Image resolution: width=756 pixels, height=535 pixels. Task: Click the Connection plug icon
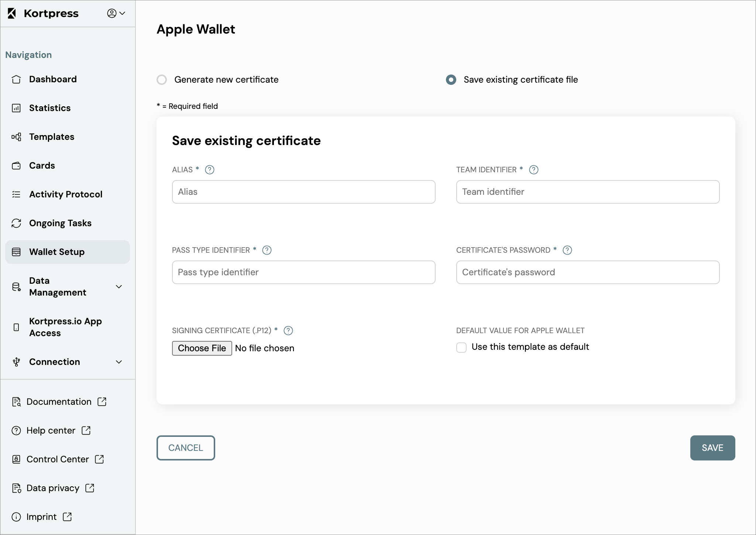click(x=16, y=362)
